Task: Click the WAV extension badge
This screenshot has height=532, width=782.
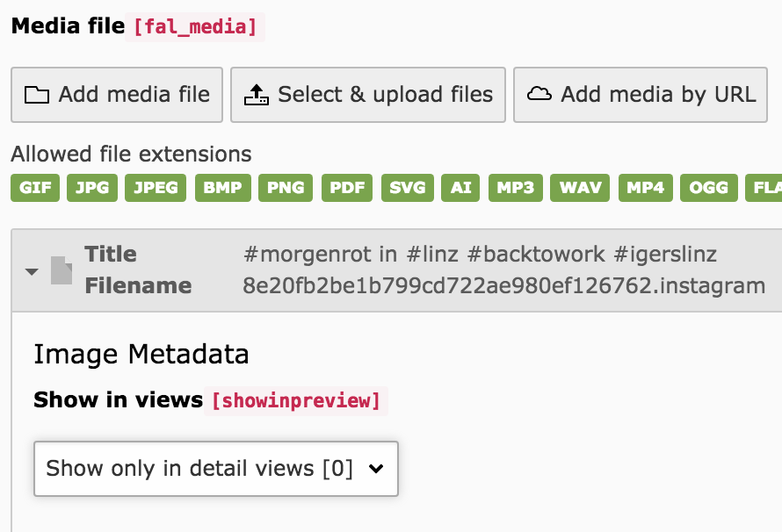Action: (580, 188)
